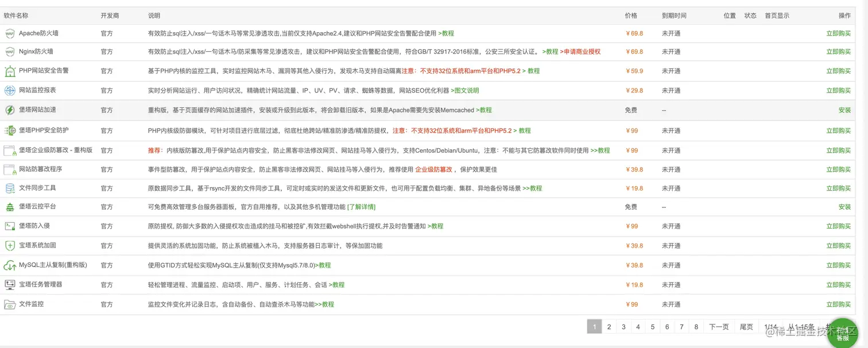Click the 堡塔防入侵 terminal icon
Image resolution: width=868 pixels, height=348 pixels.
point(10,226)
